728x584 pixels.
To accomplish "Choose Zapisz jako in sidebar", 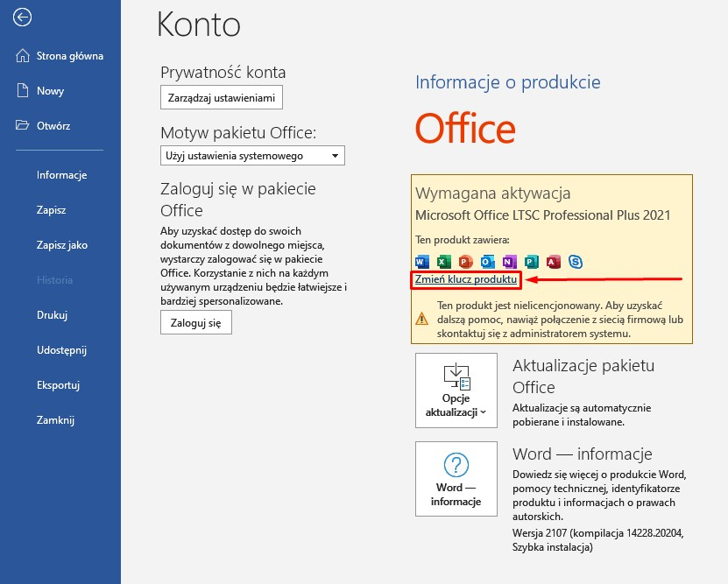I will pyautogui.click(x=61, y=245).
